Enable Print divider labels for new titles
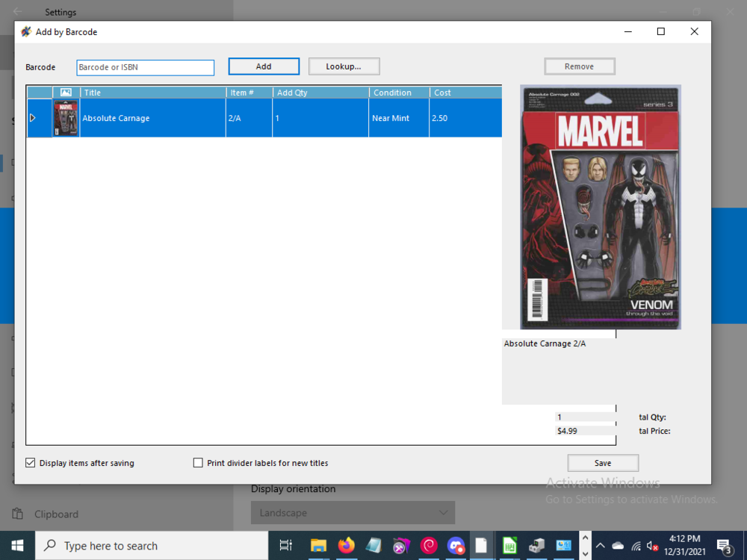 coord(198,463)
